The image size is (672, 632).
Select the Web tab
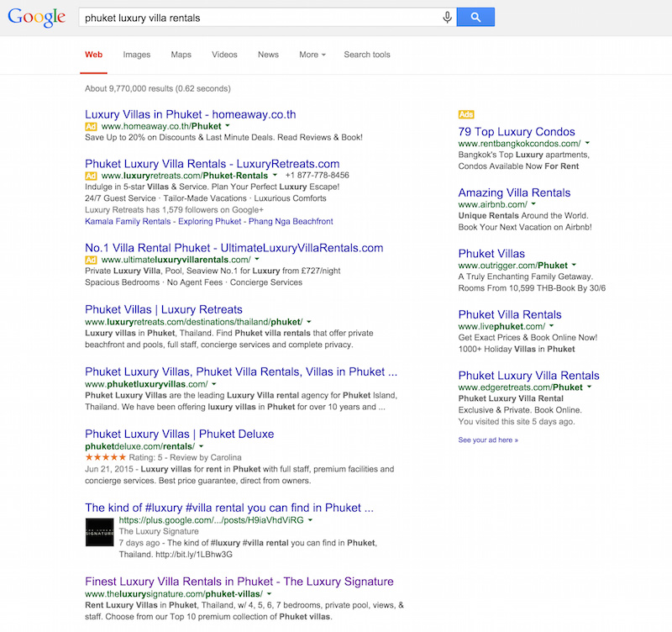[93, 55]
